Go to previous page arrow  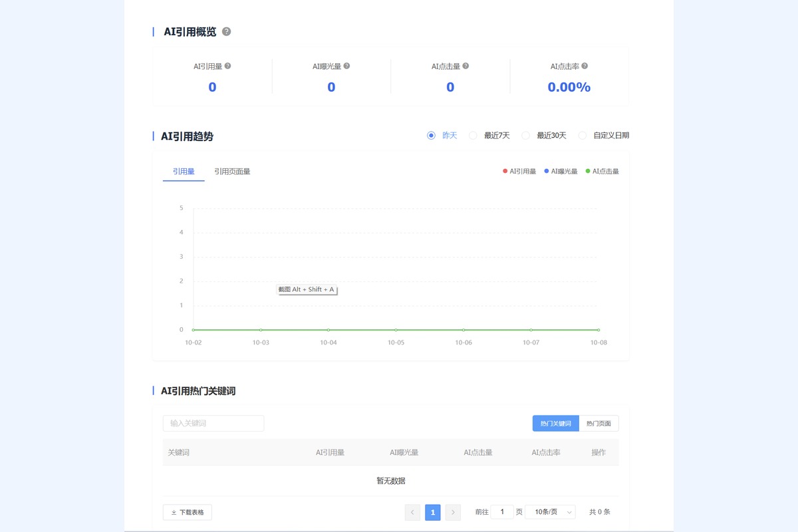coord(412,512)
